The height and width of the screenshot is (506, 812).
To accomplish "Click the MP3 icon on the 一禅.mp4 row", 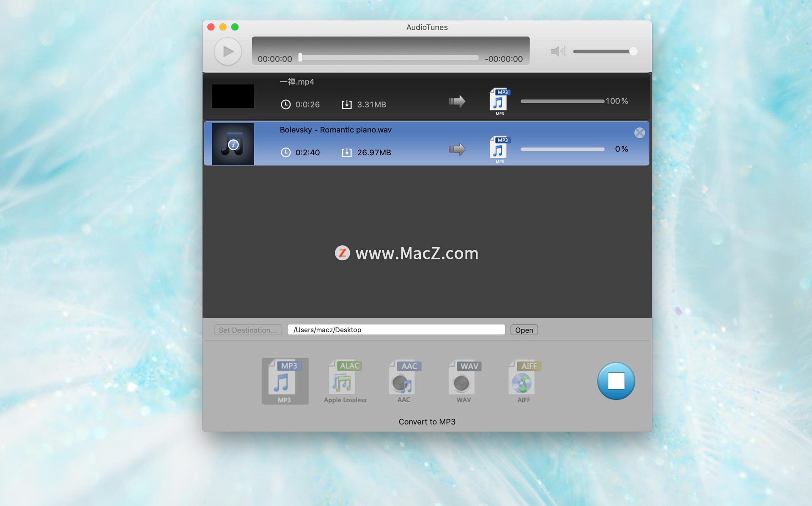I will coord(499,101).
